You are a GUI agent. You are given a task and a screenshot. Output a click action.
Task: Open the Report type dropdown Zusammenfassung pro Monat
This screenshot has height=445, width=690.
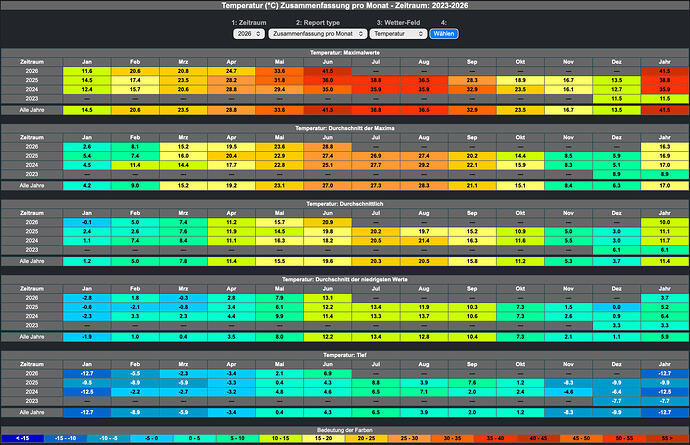pyautogui.click(x=318, y=34)
